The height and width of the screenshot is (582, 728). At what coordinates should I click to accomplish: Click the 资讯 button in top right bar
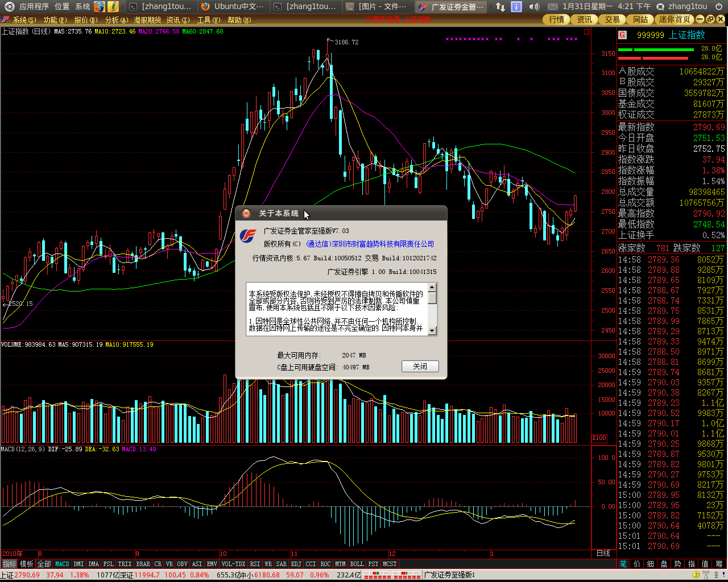point(585,19)
